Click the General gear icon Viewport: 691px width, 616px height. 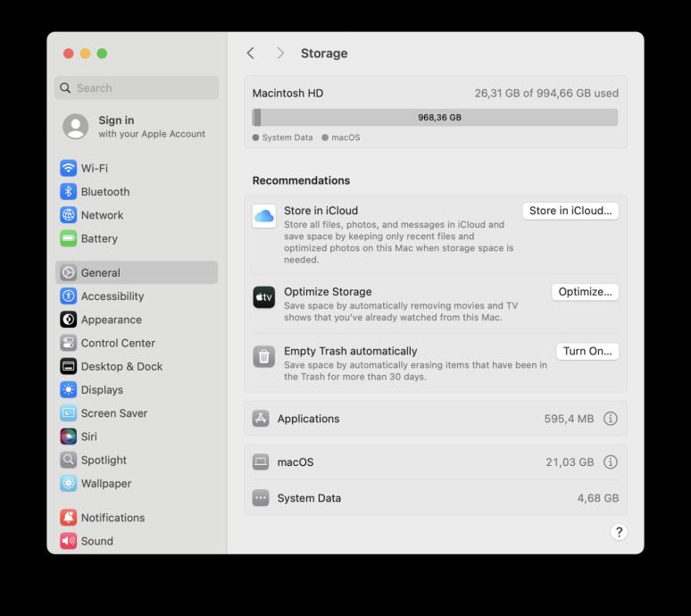pos(69,272)
